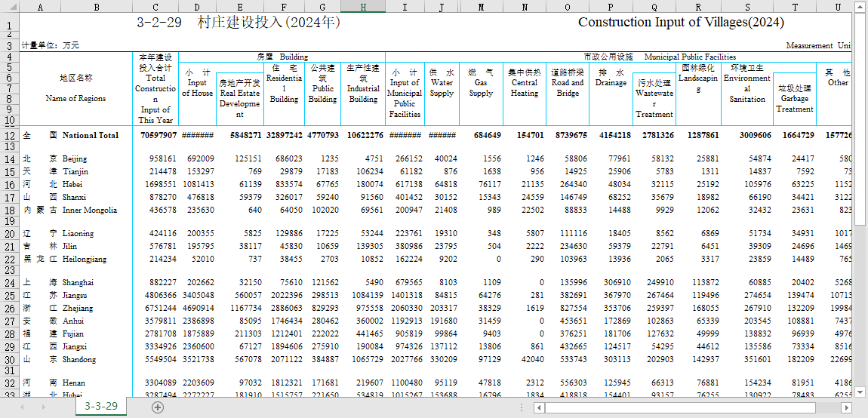Click the horizontal scrollbar left arrow
Viewport: 868px width, 418px height.
(x=539, y=407)
